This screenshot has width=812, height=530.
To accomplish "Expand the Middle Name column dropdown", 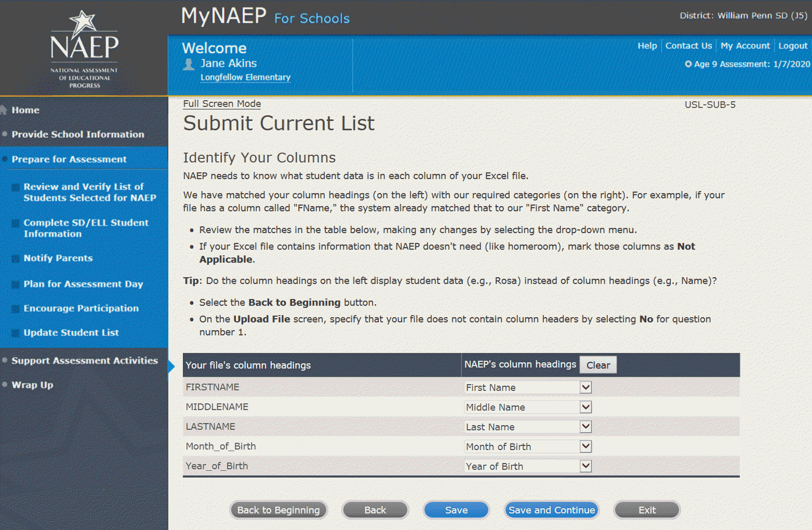I will click(585, 407).
